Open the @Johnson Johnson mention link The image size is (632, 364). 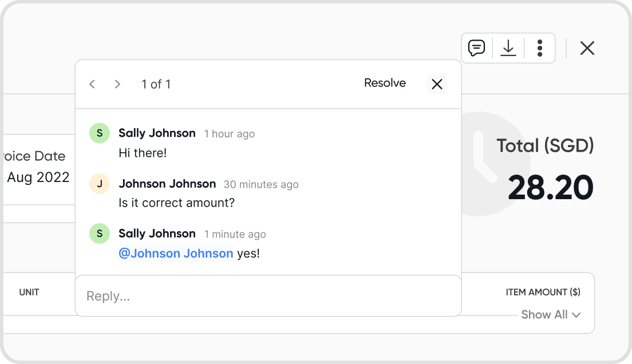(176, 254)
